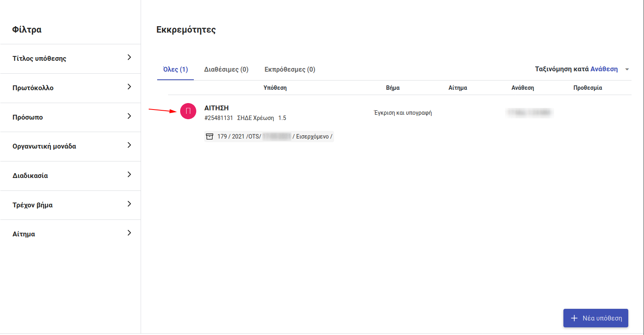The height and width of the screenshot is (335, 644).
Task: Switch to the Όλες (1) tab
Action: point(175,69)
